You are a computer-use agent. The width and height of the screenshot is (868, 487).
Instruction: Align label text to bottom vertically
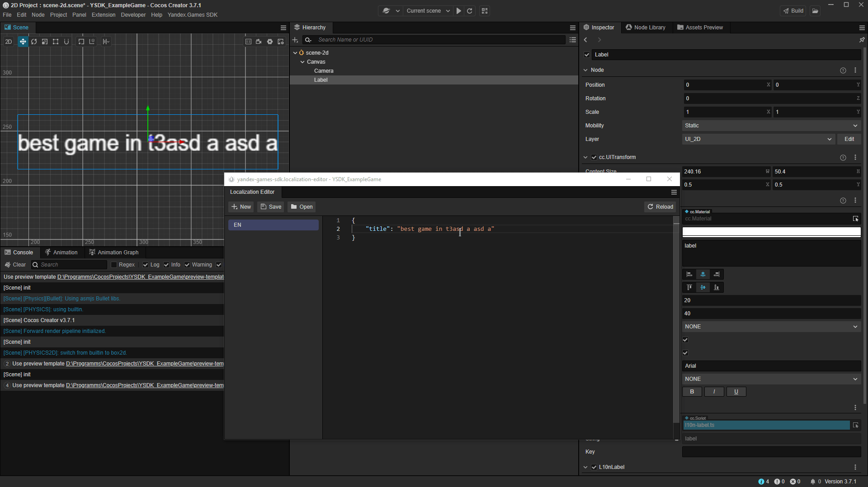717,287
